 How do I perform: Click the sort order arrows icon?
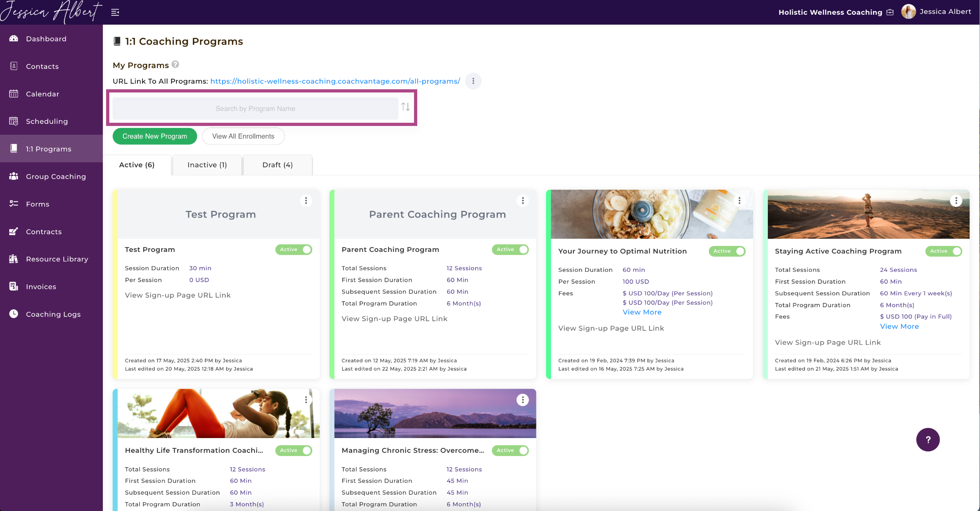406,107
